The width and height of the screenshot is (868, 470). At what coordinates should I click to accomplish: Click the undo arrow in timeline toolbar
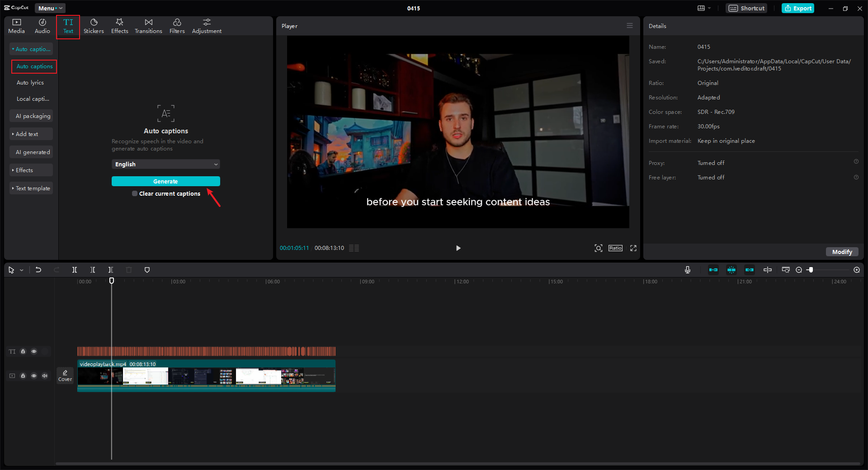pyautogui.click(x=38, y=270)
